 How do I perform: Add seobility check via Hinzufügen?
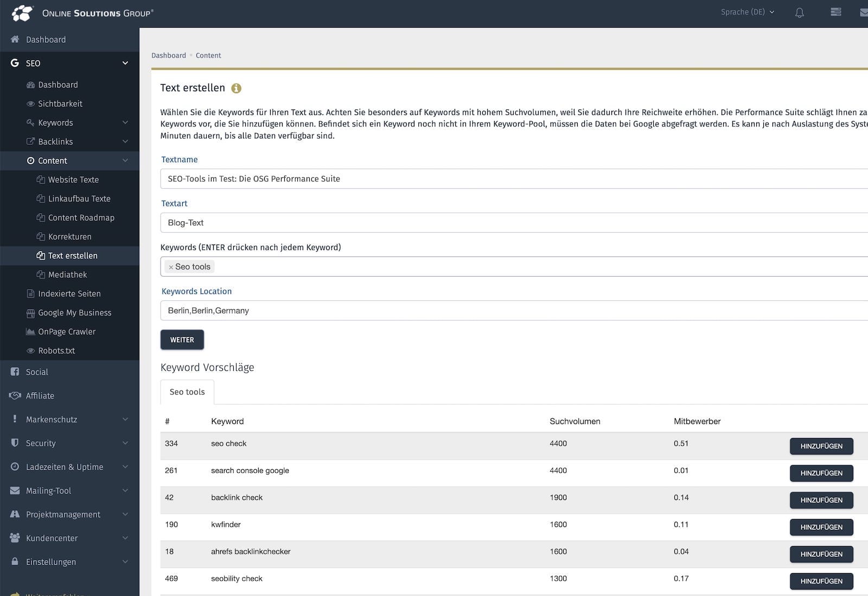821,581
